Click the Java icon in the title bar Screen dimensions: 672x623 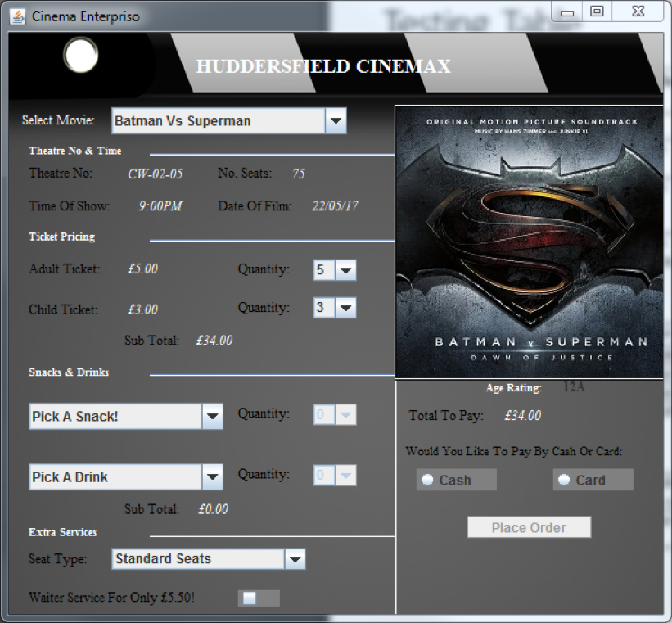tap(17, 16)
